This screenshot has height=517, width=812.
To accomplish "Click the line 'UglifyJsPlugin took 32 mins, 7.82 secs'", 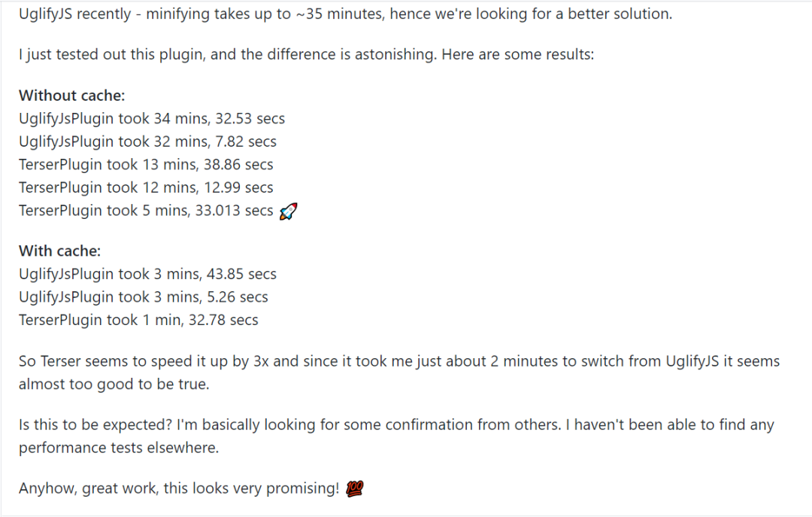I will point(147,141).
